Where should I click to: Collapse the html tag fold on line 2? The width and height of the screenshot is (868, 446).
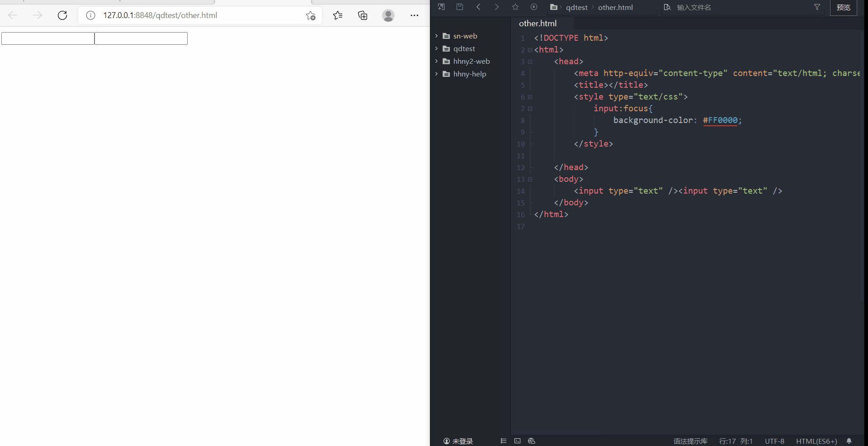tap(530, 50)
